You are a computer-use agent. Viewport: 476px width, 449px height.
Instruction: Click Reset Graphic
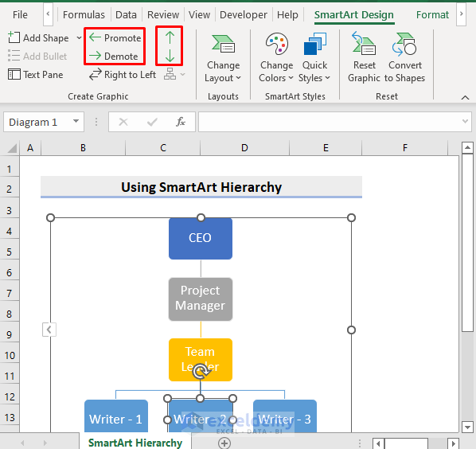[364, 57]
